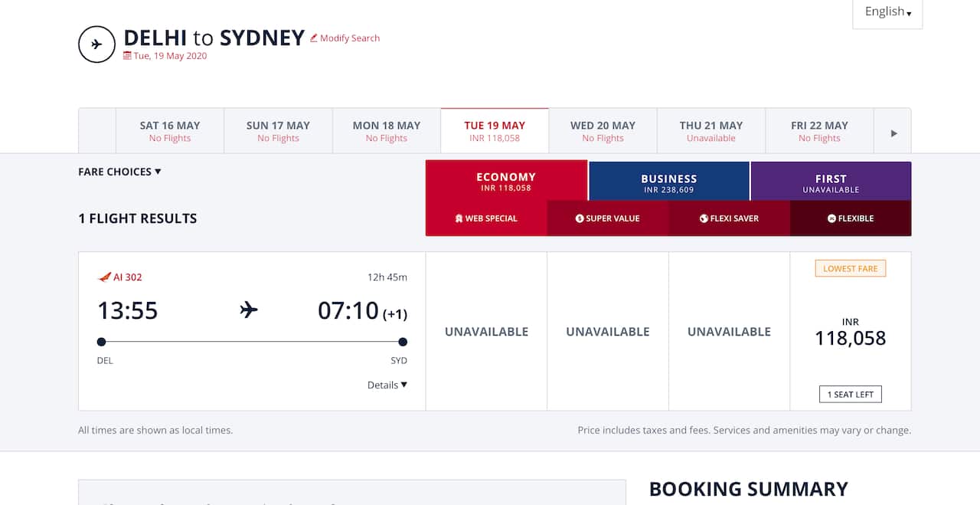Select the Tue 19 May date tab

(495, 131)
